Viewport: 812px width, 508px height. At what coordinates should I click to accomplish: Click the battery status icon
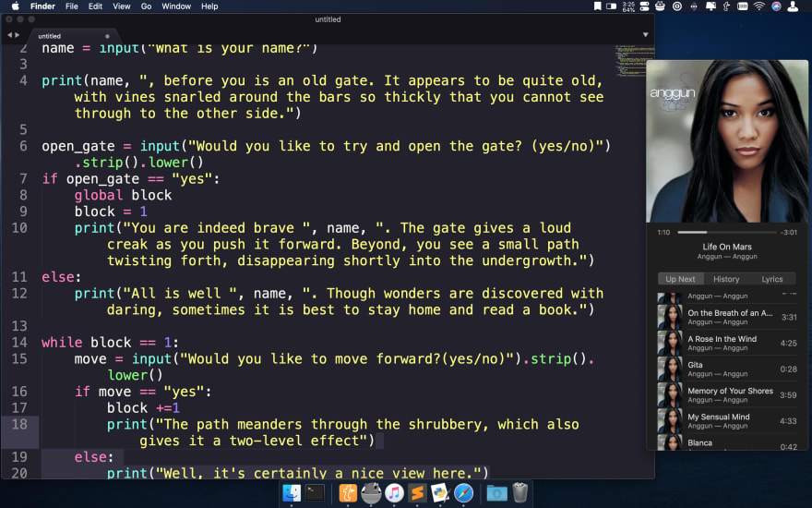[742, 6]
